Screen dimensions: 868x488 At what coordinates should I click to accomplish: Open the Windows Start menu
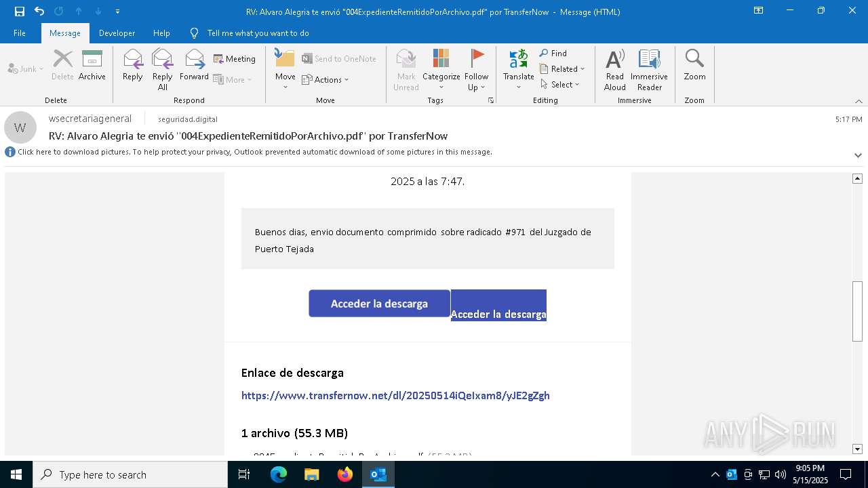click(16, 474)
